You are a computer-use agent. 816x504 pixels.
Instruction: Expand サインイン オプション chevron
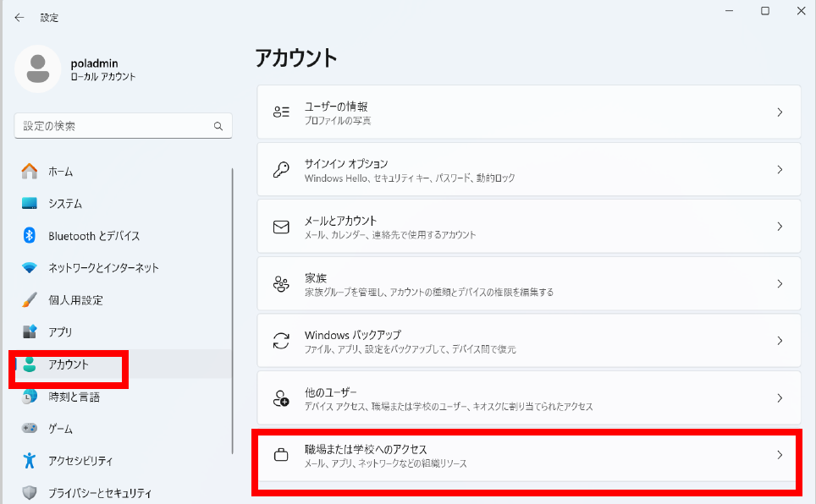click(x=780, y=170)
